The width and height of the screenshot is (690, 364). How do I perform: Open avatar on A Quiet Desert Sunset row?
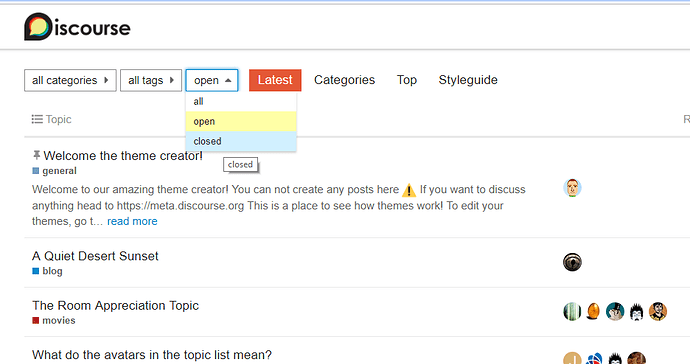point(572,262)
